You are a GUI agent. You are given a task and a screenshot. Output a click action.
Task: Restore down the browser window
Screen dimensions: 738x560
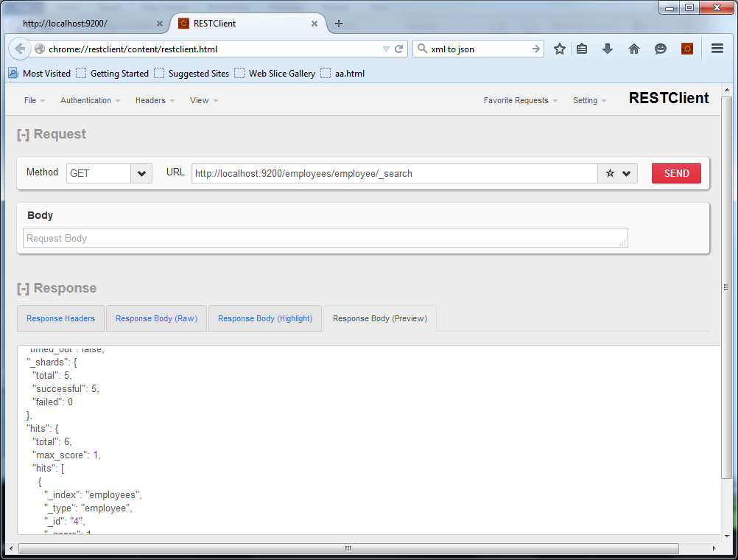pos(689,8)
